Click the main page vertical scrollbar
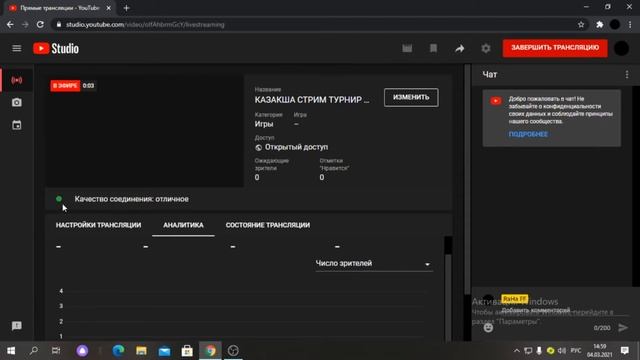This screenshot has height=360, width=640. 467,179
